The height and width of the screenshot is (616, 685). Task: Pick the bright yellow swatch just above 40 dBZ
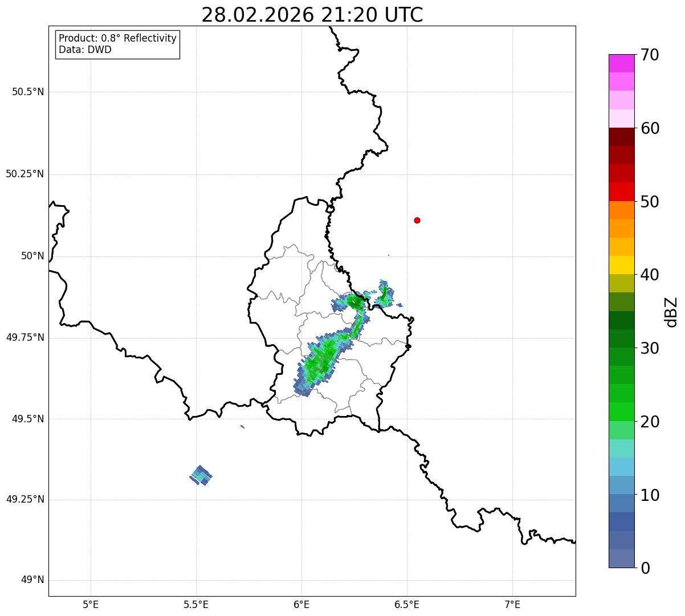[621, 265]
